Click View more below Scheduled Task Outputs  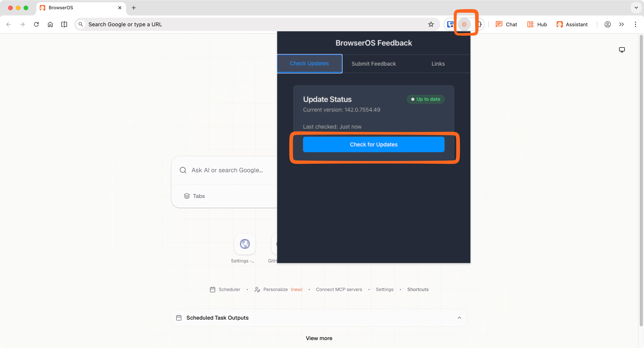319,338
